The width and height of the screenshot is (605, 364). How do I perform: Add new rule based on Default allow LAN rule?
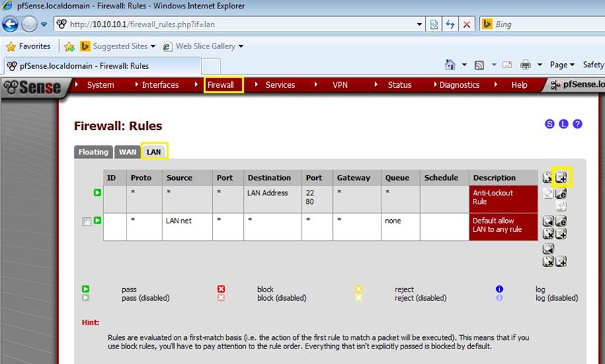(x=561, y=233)
